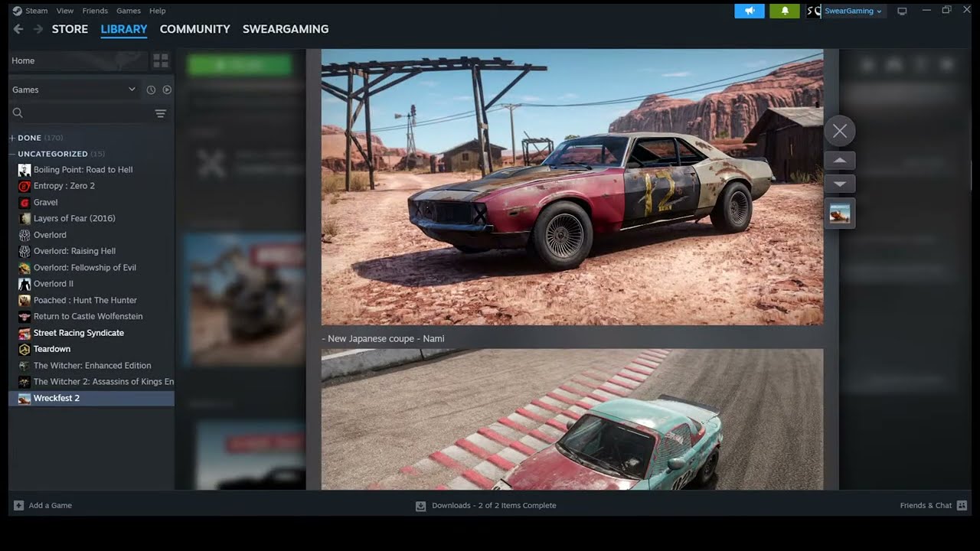The height and width of the screenshot is (551, 980).
Task: Open the Help menu
Action: click(157, 11)
